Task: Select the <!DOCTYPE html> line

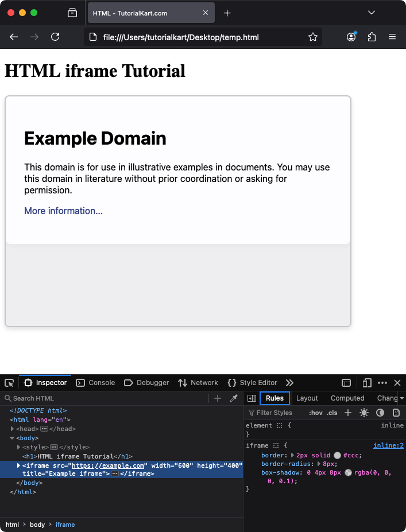Action: tap(38, 410)
